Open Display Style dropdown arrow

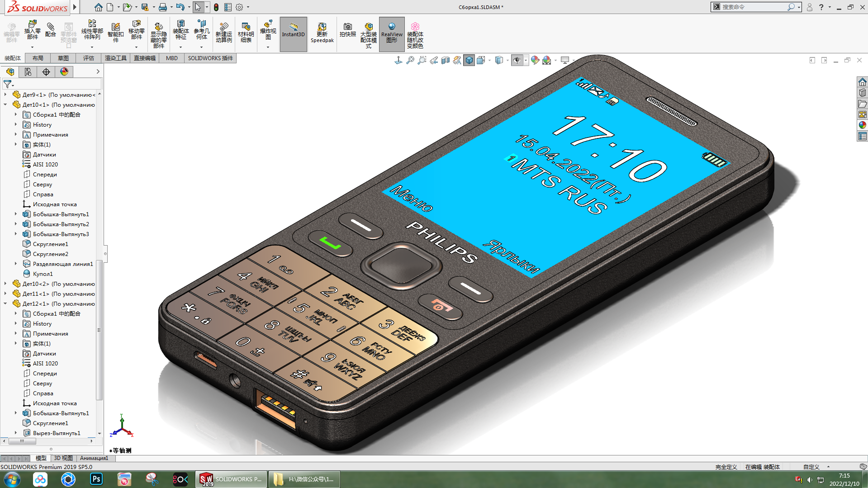point(508,60)
